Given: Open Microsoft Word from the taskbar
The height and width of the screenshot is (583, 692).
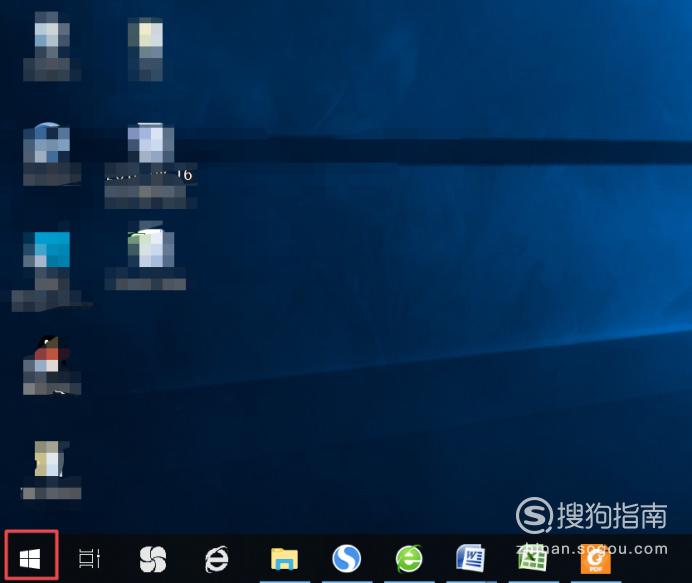Looking at the screenshot, I should pos(470,558).
